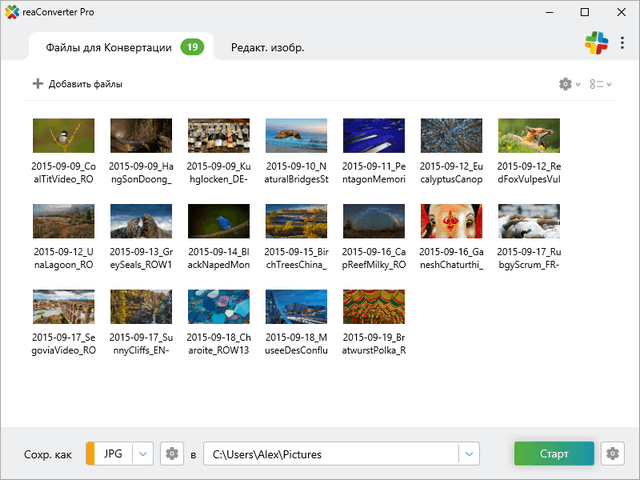
Task: Select the SegoviaVideo aqueduct thumbnail
Action: (x=64, y=307)
